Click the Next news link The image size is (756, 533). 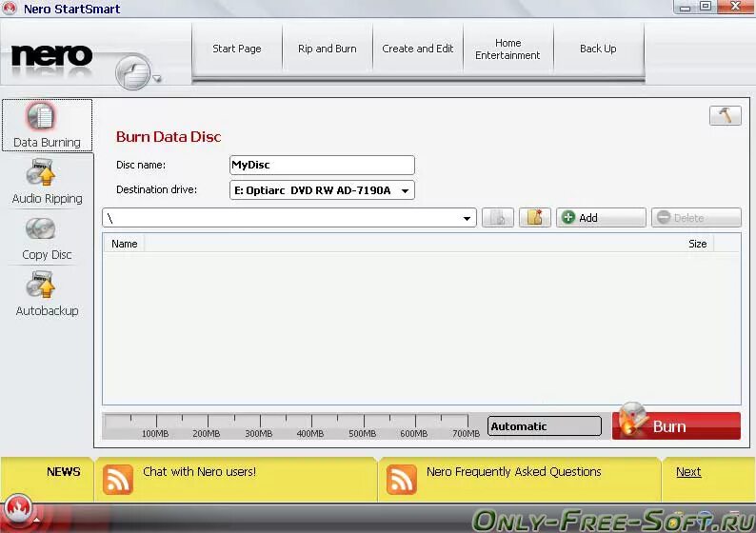(688, 472)
